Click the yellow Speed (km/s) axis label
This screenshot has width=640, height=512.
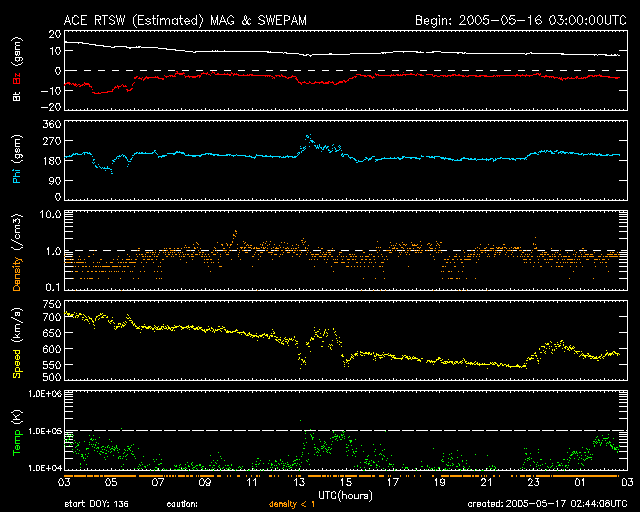pos(17,345)
